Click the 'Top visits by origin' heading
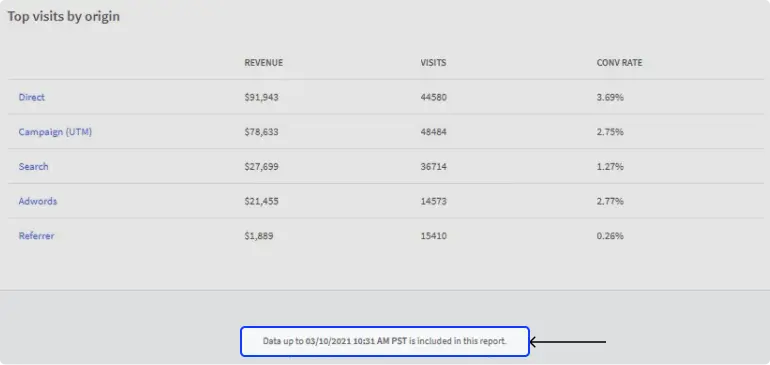 pyautogui.click(x=63, y=16)
